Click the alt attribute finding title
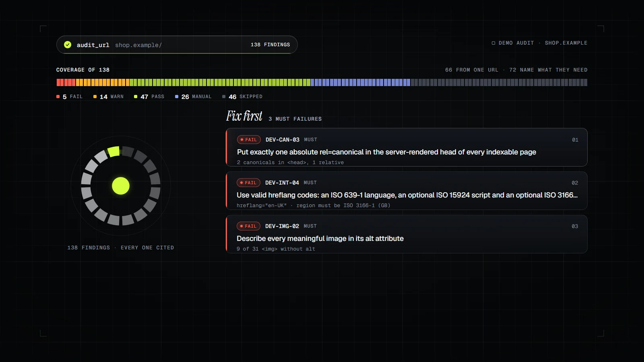 pyautogui.click(x=320, y=239)
